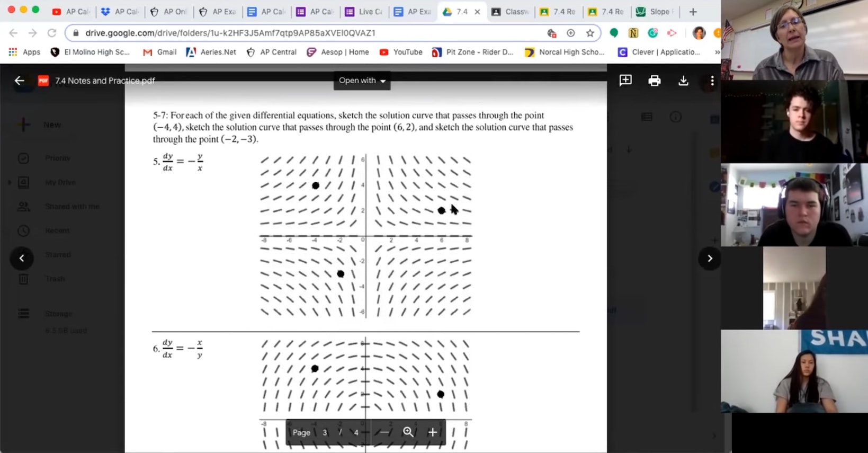Zoom in with the plus button
The height and width of the screenshot is (453, 868).
coord(432,432)
